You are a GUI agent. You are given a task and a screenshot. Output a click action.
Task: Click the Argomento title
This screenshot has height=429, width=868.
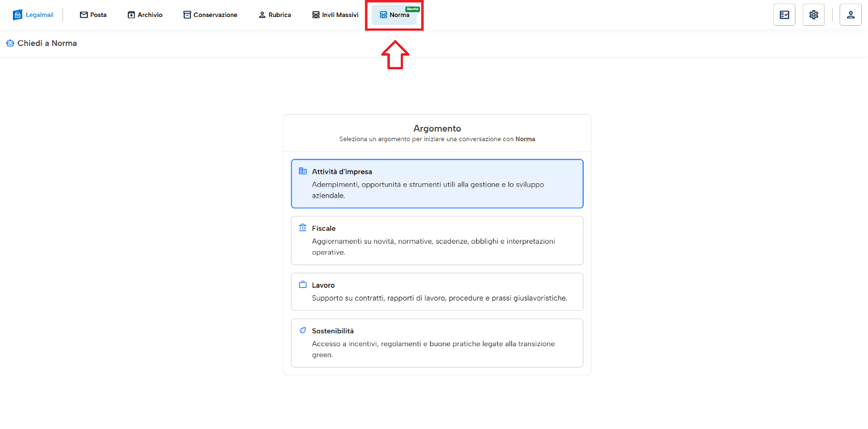coord(437,128)
